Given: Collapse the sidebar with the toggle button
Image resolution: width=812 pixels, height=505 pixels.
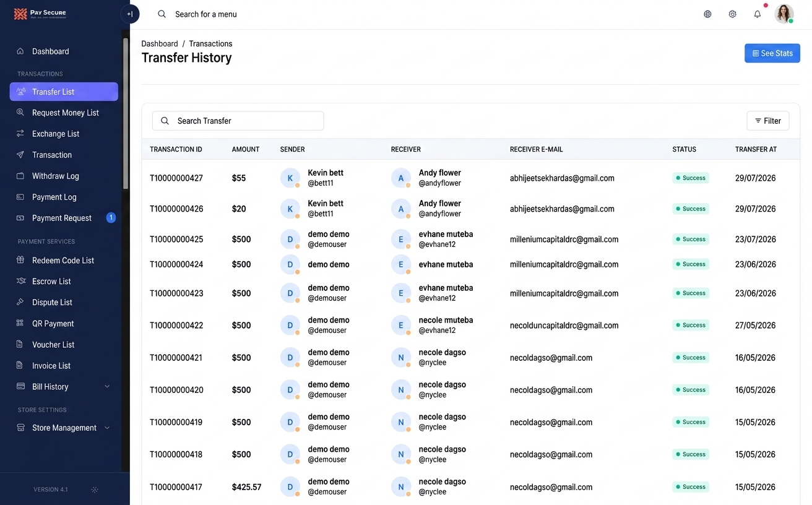Looking at the screenshot, I should pyautogui.click(x=130, y=14).
